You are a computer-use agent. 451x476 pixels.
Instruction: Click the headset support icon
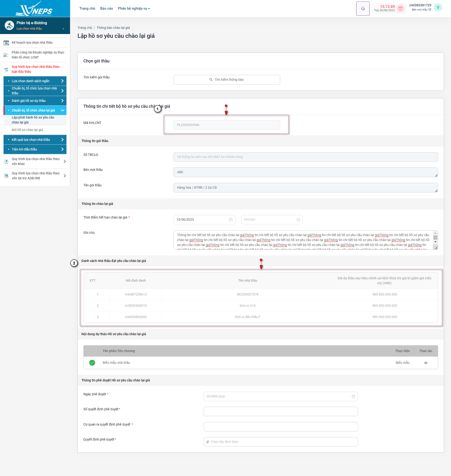click(x=362, y=9)
